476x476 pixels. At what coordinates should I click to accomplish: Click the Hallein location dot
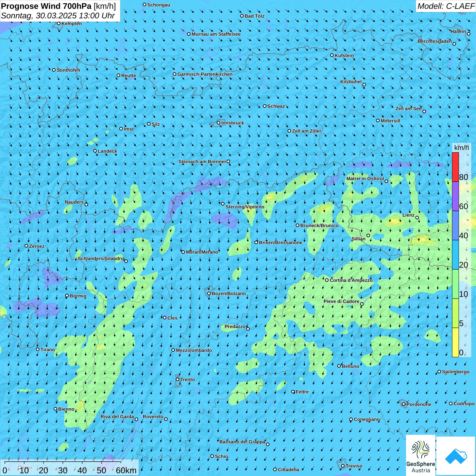click(x=469, y=34)
